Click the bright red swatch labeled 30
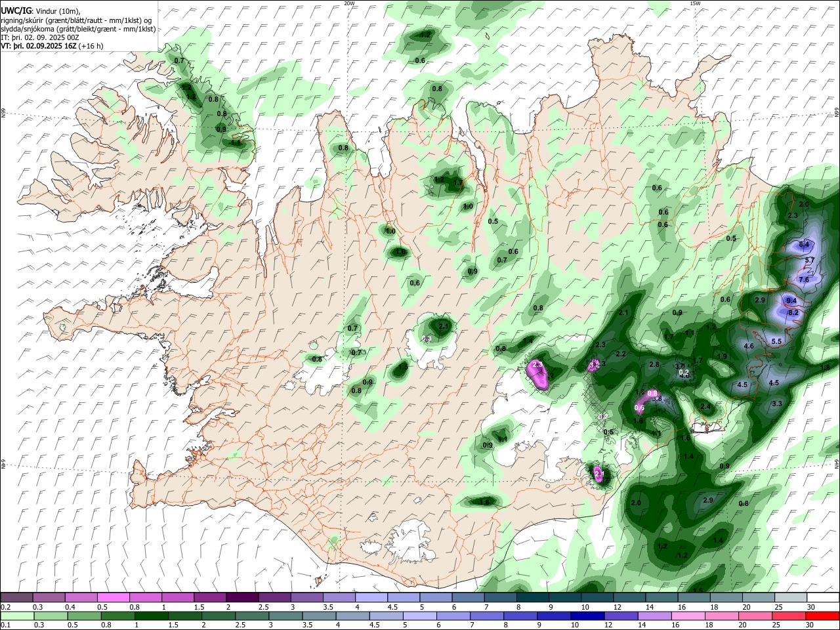840x630 pixels. tap(822, 616)
